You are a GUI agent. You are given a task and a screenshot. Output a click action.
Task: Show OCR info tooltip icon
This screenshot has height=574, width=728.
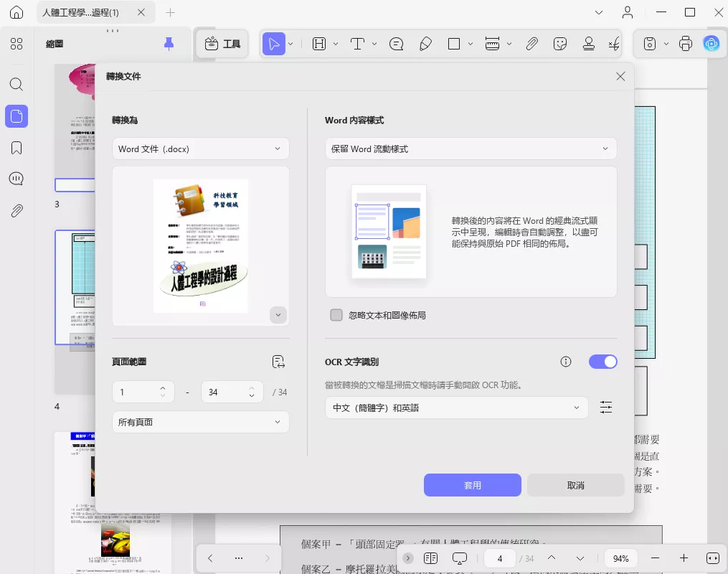tap(565, 362)
